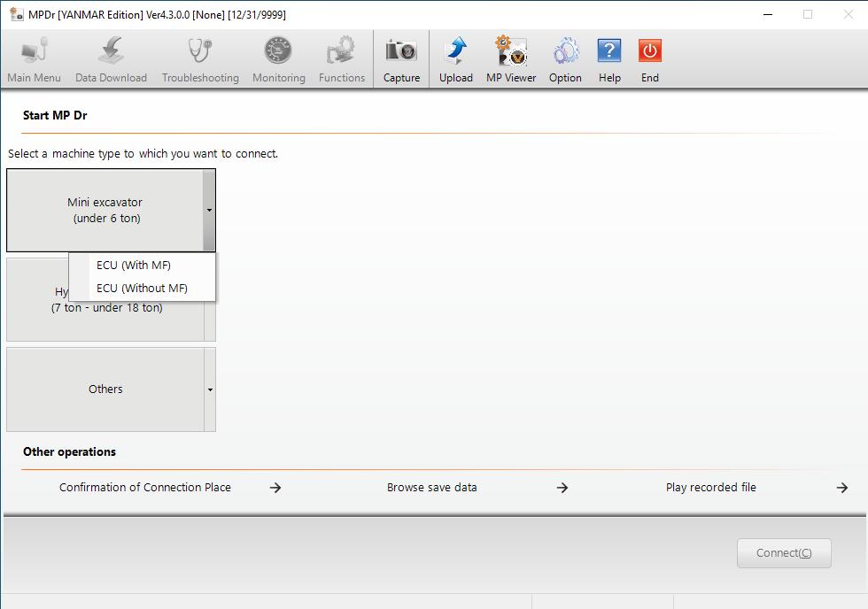Click the End power icon
868x609 pixels.
point(649,55)
